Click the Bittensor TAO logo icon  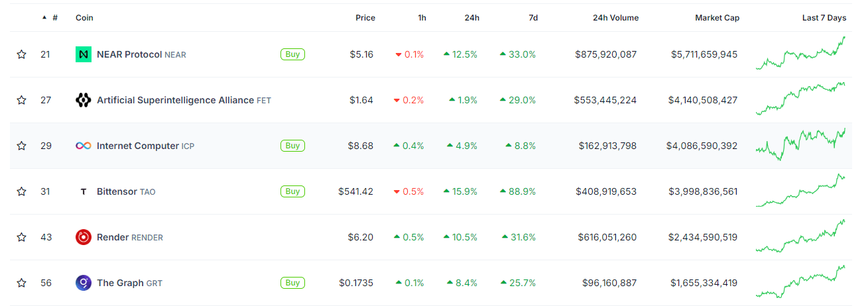83,191
